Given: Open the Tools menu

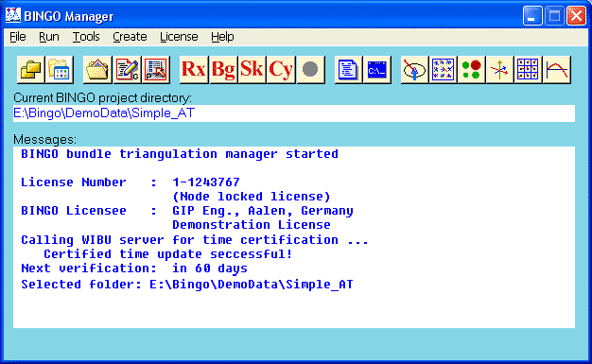Looking at the screenshot, I should click(x=86, y=37).
